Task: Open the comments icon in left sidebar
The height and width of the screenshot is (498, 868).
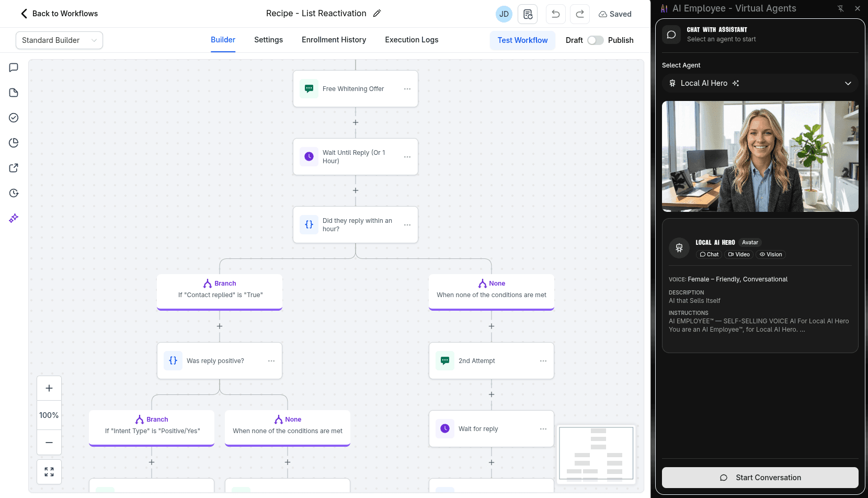Action: [14, 67]
